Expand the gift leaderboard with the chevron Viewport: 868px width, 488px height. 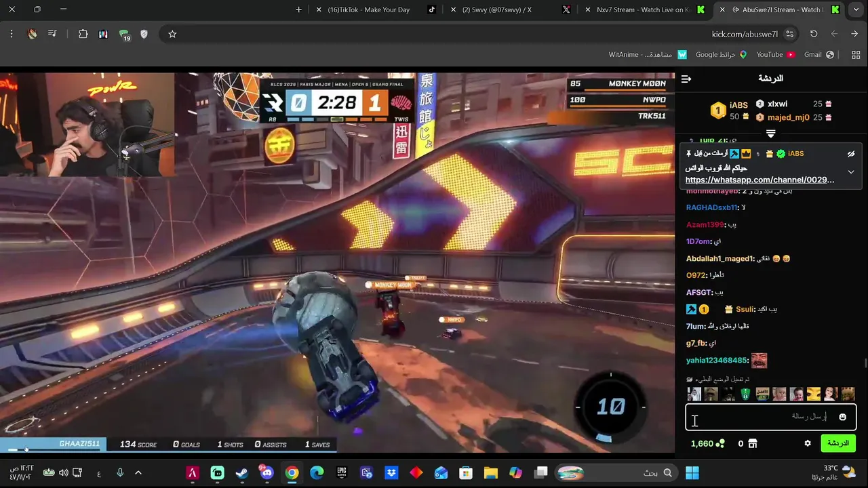coord(771,134)
